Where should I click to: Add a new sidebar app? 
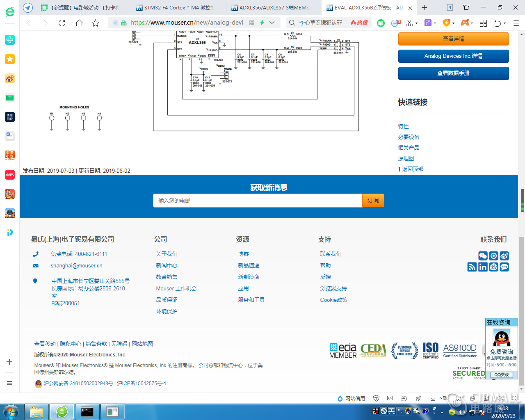9,362
